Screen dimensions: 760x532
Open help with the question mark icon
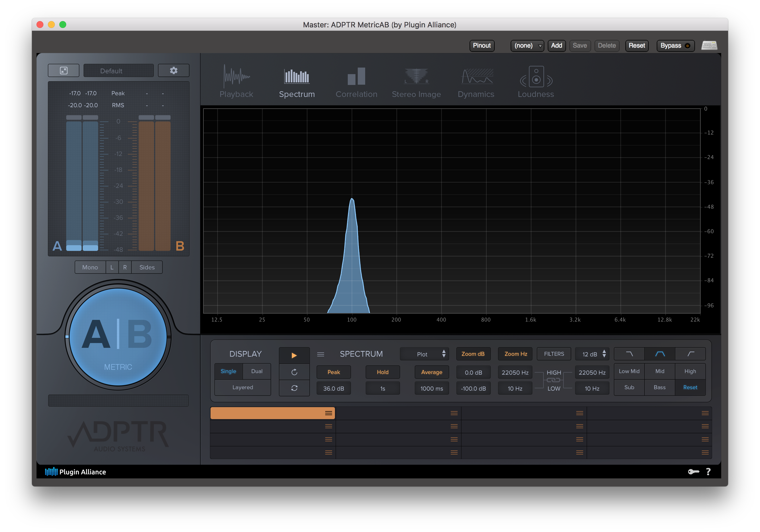(x=708, y=472)
